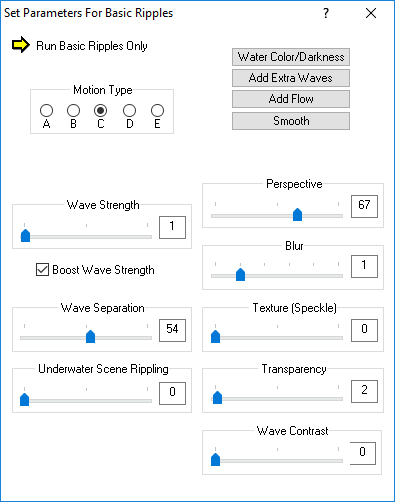Click the yellow arrow Run Basic Ripples icon

(21, 45)
